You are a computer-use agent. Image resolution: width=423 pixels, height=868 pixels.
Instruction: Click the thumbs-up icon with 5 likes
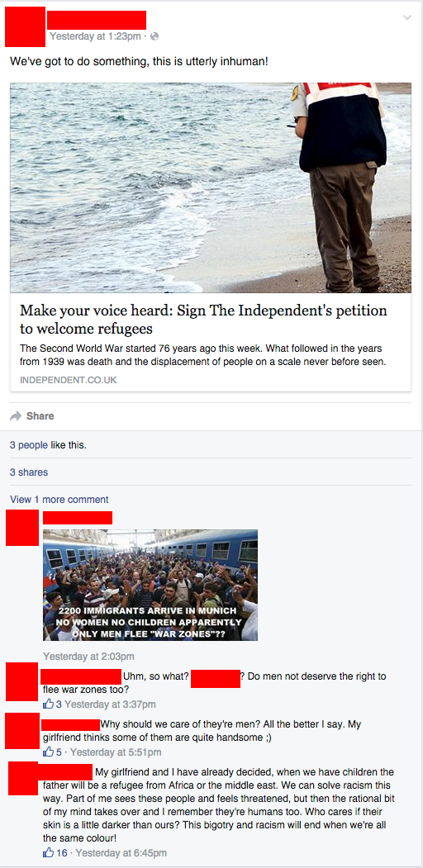pos(49,752)
